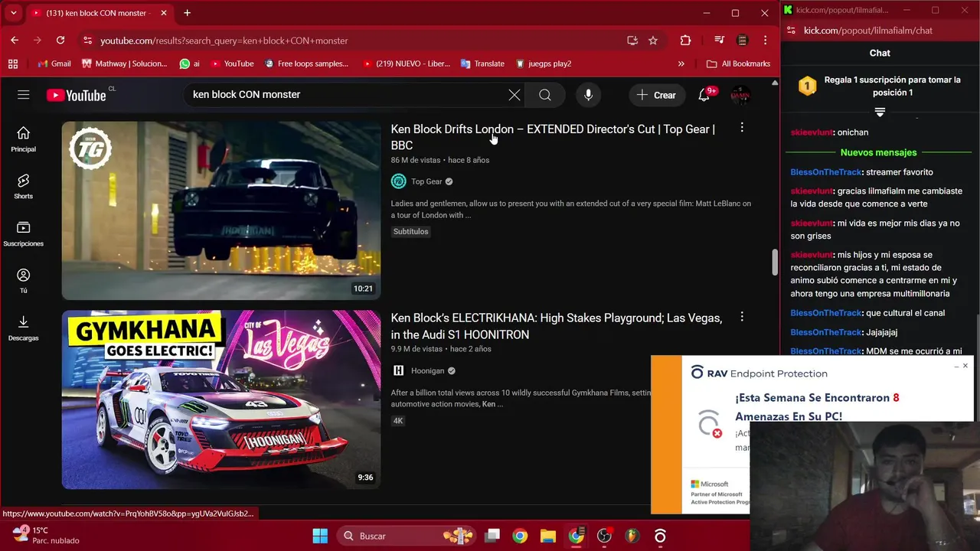Open ELECTRIKHANA video title link
Image resolution: width=980 pixels, height=551 pixels.
point(556,326)
